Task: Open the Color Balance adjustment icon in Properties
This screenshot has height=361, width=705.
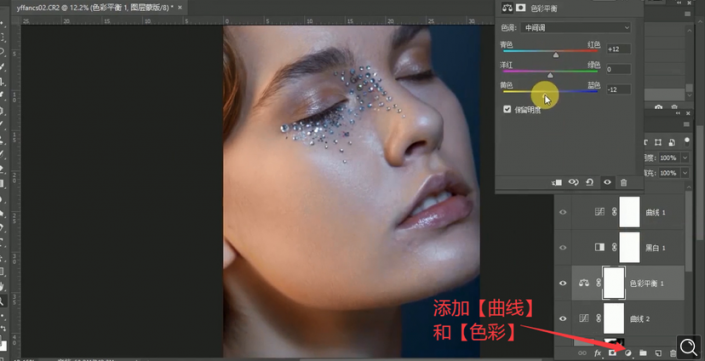Action: coord(507,7)
